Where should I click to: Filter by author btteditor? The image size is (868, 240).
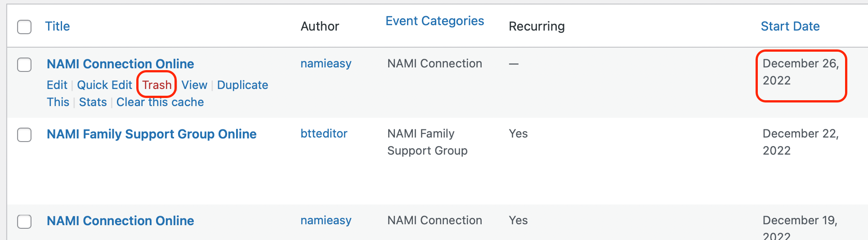coord(323,133)
